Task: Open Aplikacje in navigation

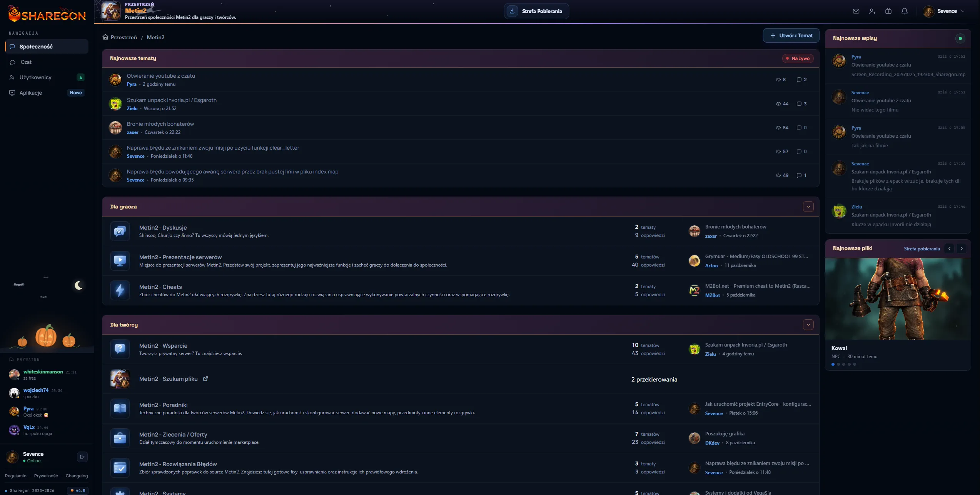Action: [x=47, y=93]
